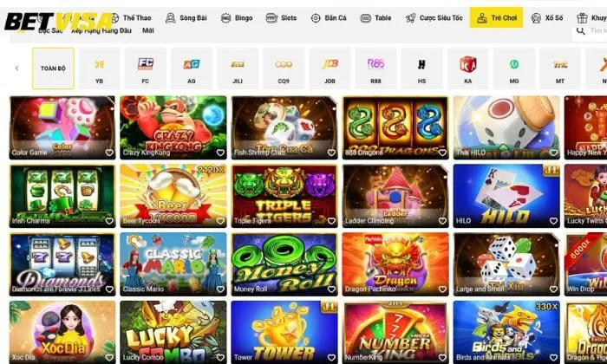Pick the KA red dice provider icon
Image resolution: width=607 pixels, height=364 pixels.
point(467,68)
